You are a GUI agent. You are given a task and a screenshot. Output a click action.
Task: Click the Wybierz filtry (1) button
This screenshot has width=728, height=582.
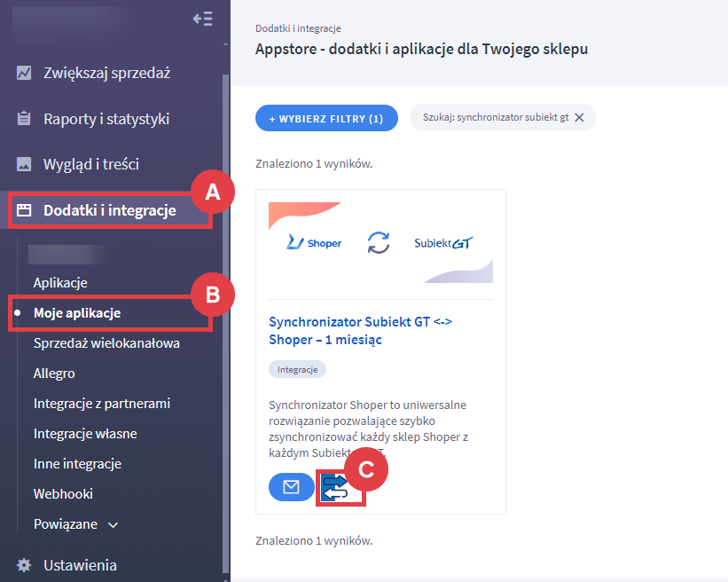[x=326, y=118]
